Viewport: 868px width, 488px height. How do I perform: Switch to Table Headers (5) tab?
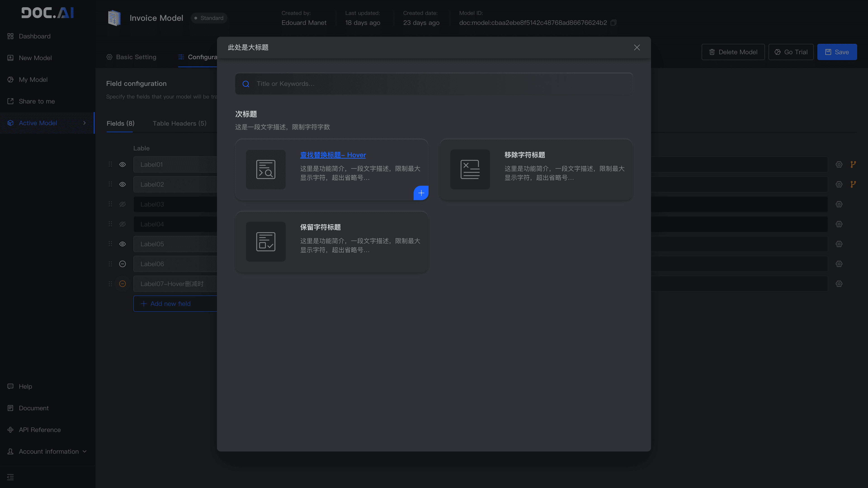click(179, 123)
